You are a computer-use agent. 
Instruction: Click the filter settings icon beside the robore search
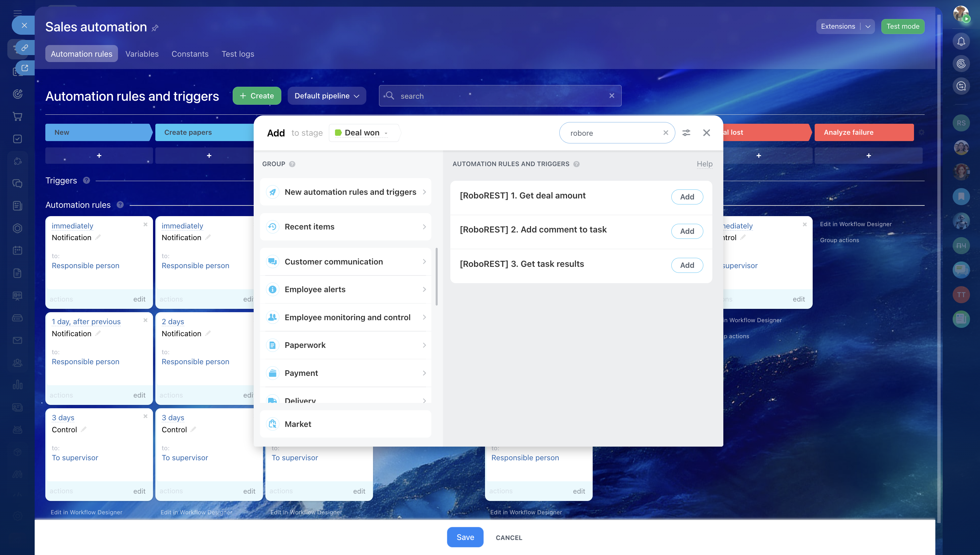point(686,133)
